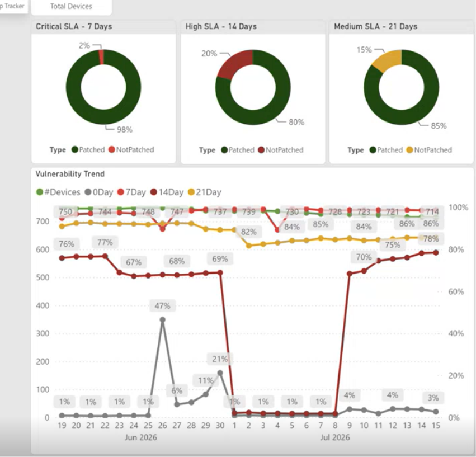The height and width of the screenshot is (457, 476).
Task: Click the Vulnerability Trend chart title
Action: [70, 174]
